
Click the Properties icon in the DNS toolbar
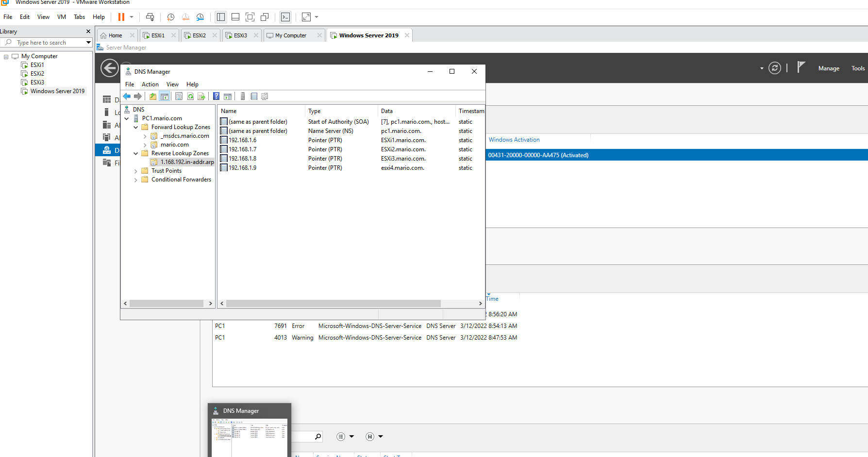pyautogui.click(x=179, y=96)
